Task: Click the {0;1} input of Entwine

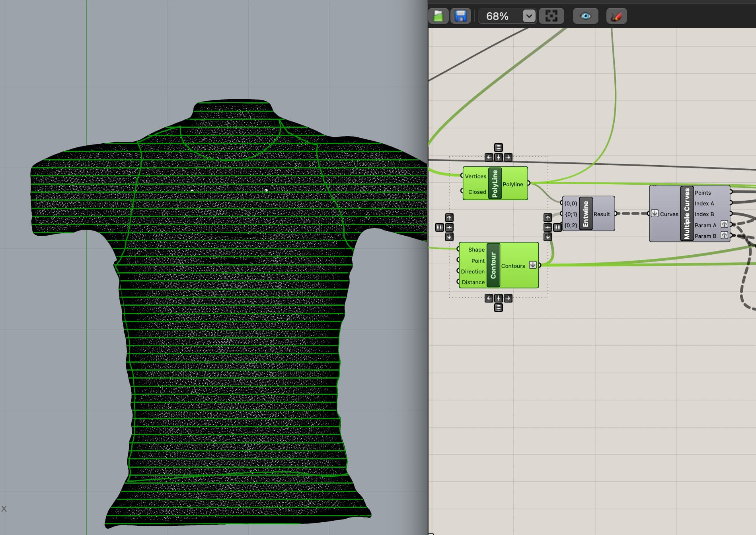Action: pyautogui.click(x=571, y=214)
